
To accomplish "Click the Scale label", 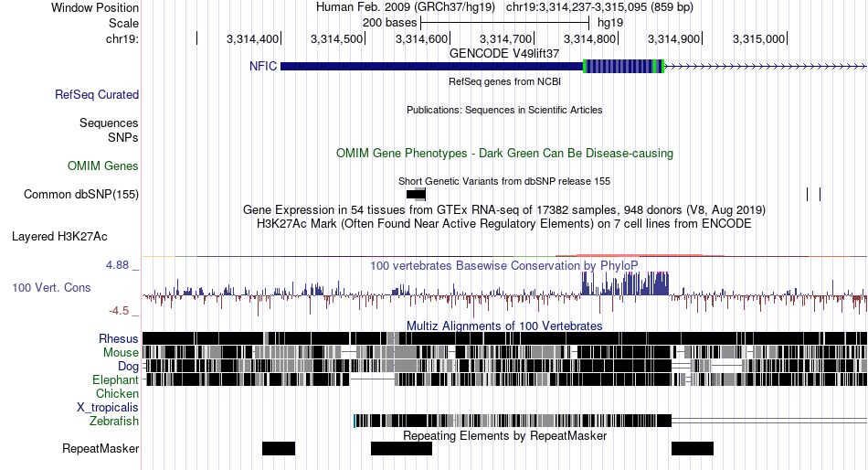I will pos(123,23).
